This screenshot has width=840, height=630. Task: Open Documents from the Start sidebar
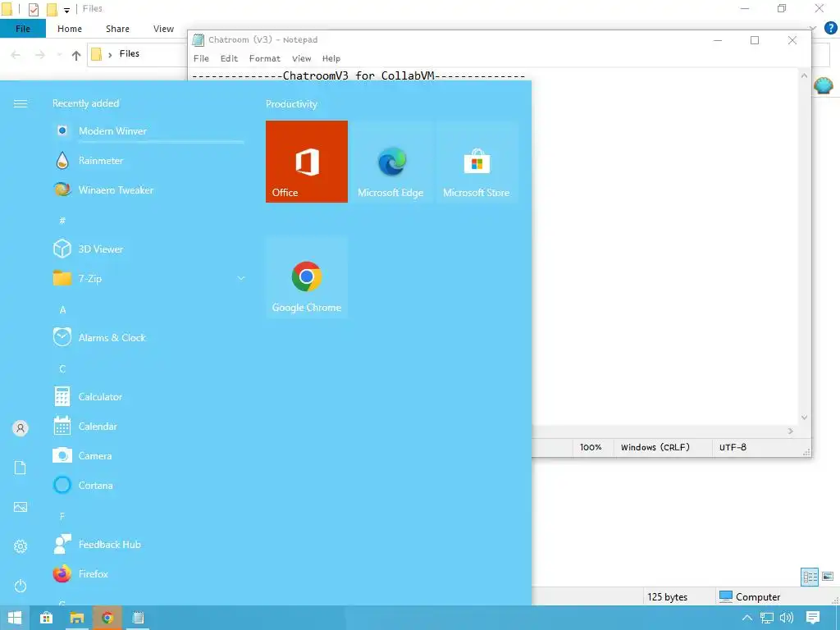tap(21, 468)
